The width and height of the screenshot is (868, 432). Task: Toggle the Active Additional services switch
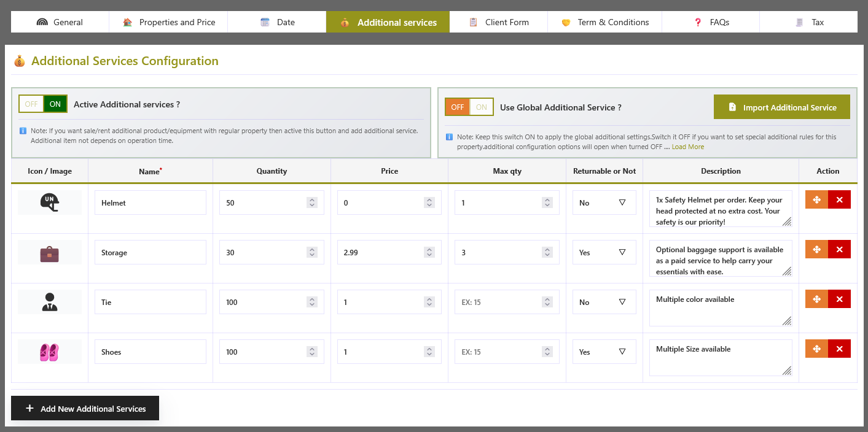(x=43, y=104)
